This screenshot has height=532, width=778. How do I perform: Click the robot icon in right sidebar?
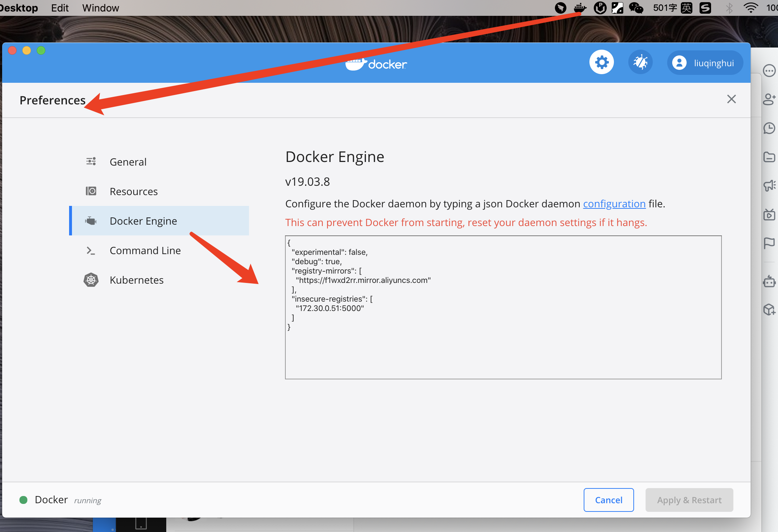[769, 281]
